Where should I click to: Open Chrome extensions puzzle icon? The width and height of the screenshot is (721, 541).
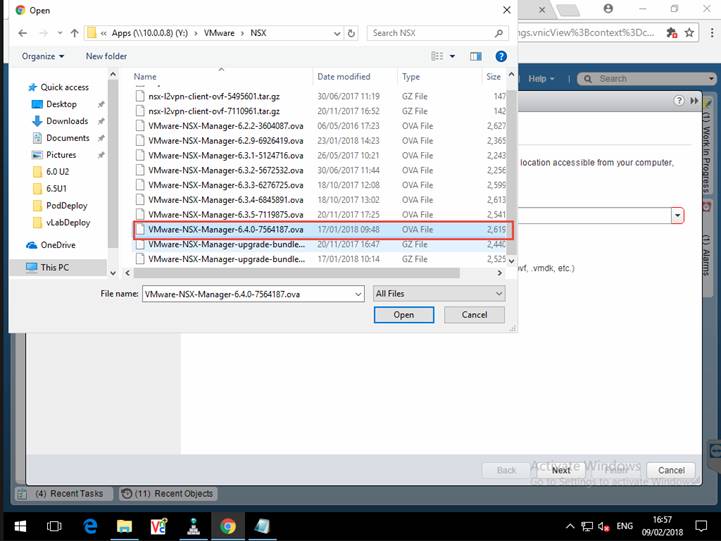tap(672, 33)
